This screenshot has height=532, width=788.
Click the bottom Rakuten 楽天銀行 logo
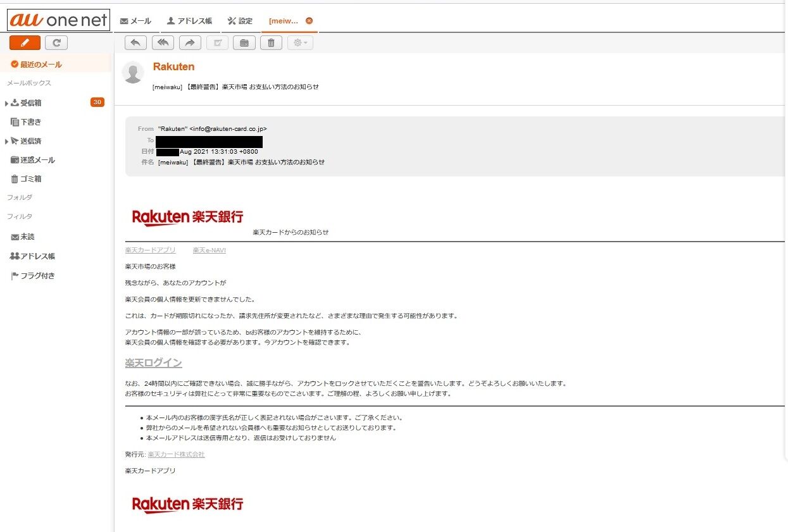coord(187,504)
